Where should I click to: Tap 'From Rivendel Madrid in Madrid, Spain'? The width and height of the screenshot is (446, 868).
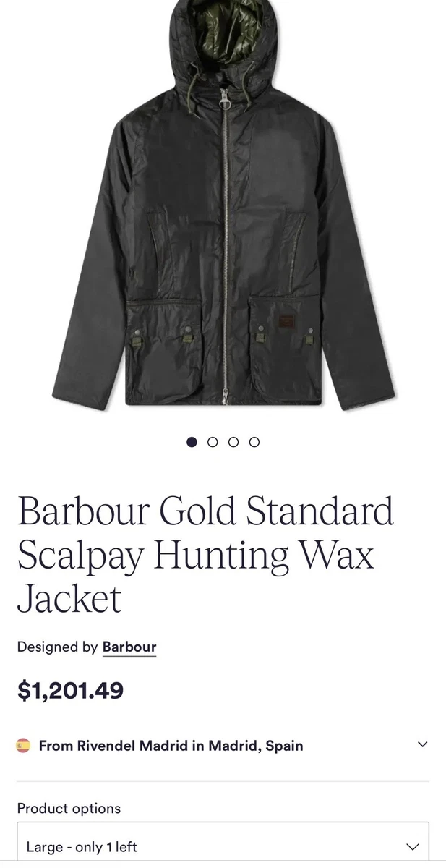171,745
